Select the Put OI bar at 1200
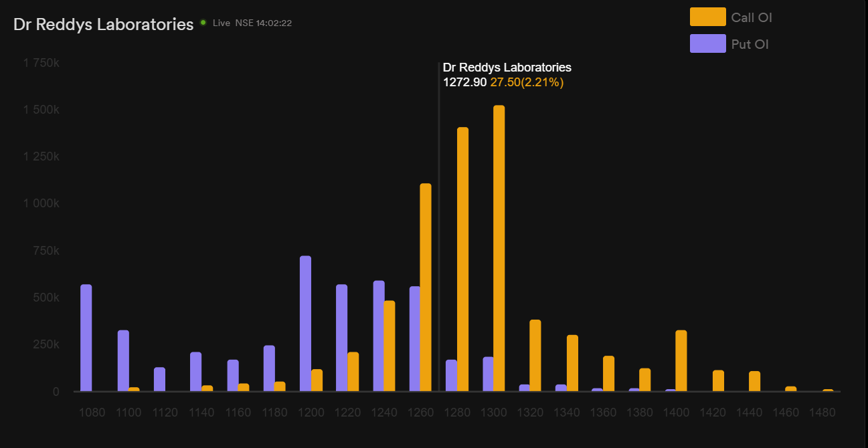Image resolution: width=868 pixels, height=448 pixels. pyautogui.click(x=305, y=323)
